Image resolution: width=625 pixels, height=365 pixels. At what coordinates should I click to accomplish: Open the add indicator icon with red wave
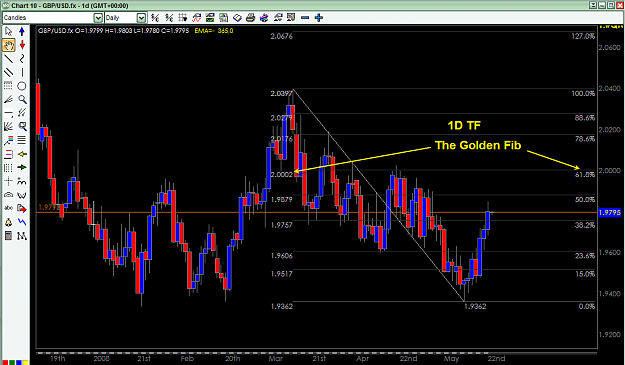coord(197,18)
